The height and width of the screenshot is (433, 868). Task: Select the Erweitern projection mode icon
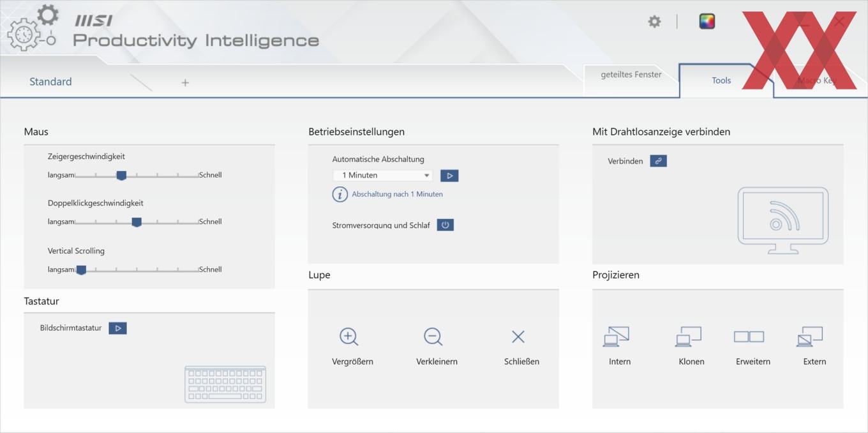coord(749,337)
